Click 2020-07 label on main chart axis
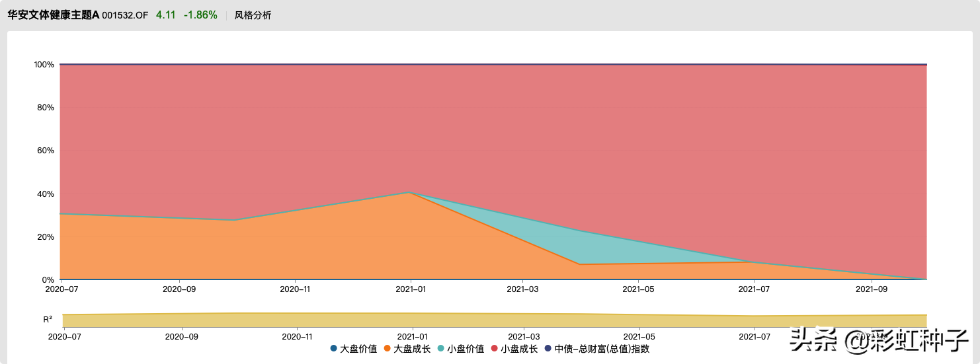980x364 pixels. [62, 289]
